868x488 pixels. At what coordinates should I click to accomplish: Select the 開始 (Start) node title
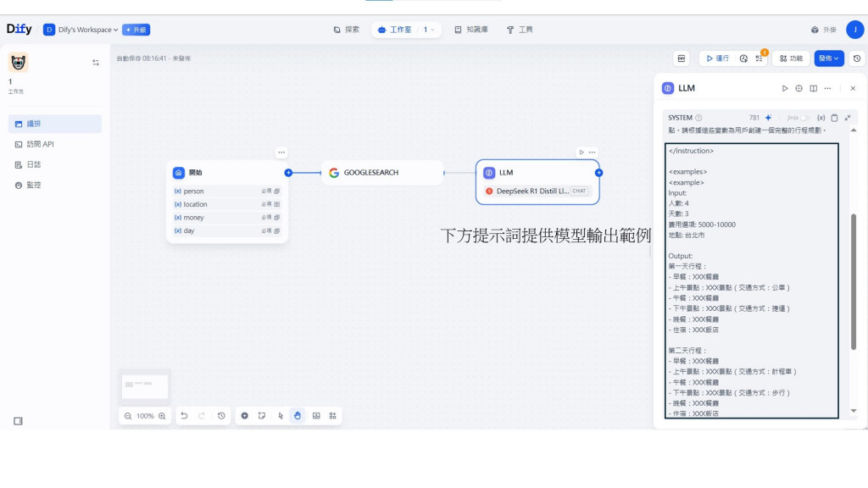click(x=196, y=173)
